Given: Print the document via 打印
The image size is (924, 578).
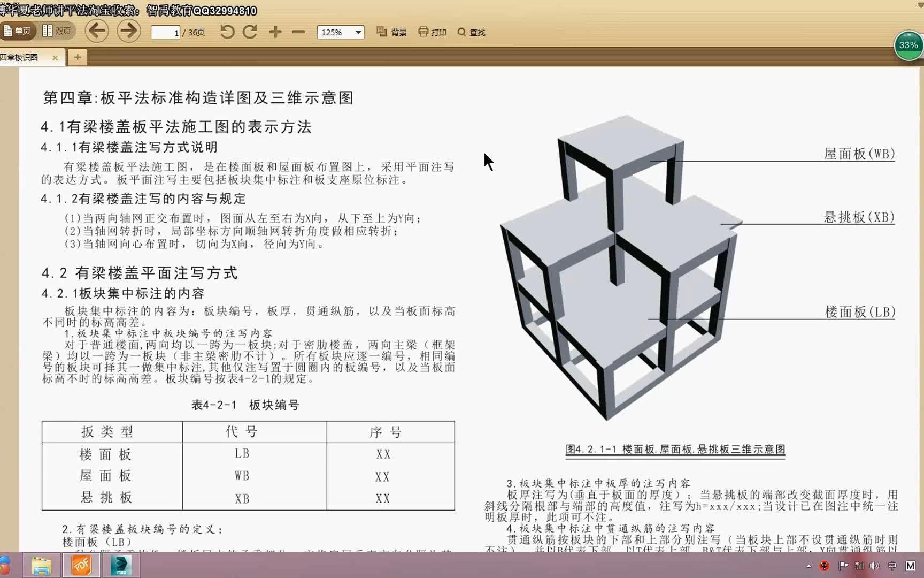Looking at the screenshot, I should 432,32.
